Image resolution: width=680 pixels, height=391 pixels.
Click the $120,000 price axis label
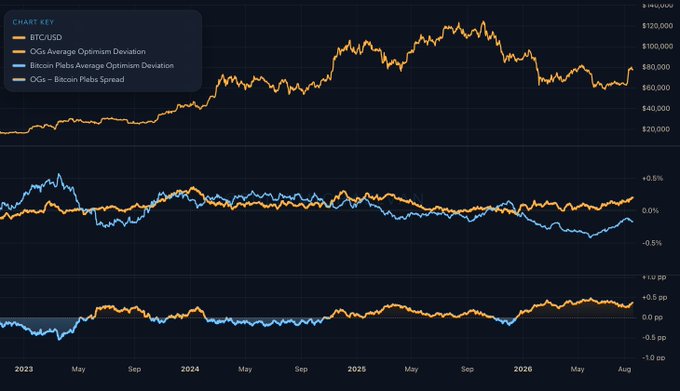click(x=657, y=26)
